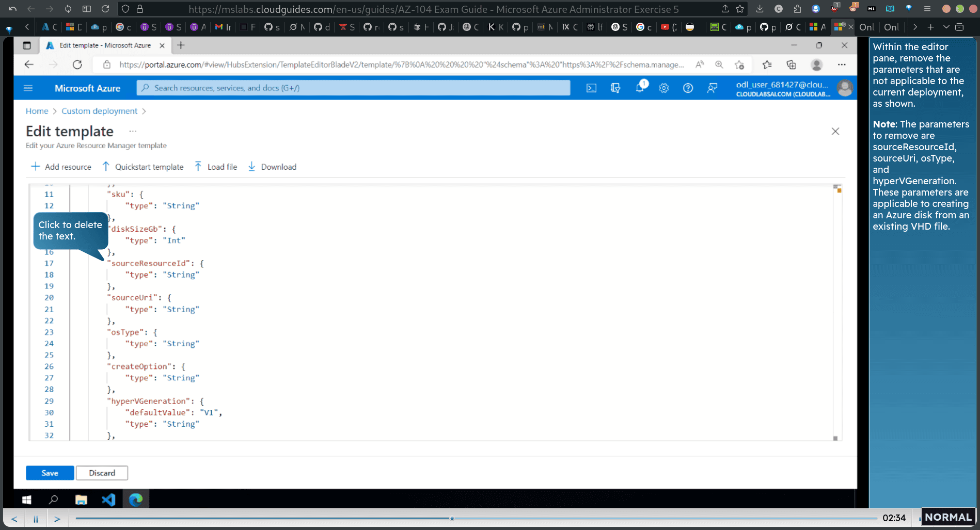Refresh the inner Edge page
This screenshot has width=980, height=530.
coord(77,65)
